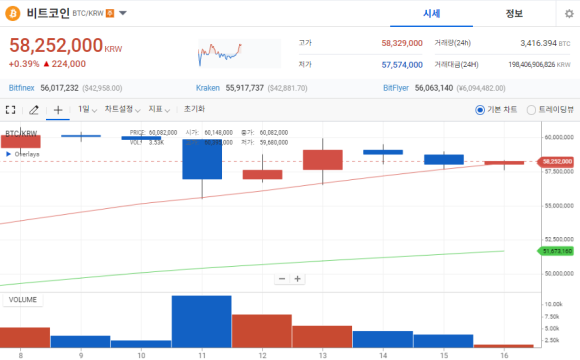Click the 초기화 reset button

pos(194,109)
